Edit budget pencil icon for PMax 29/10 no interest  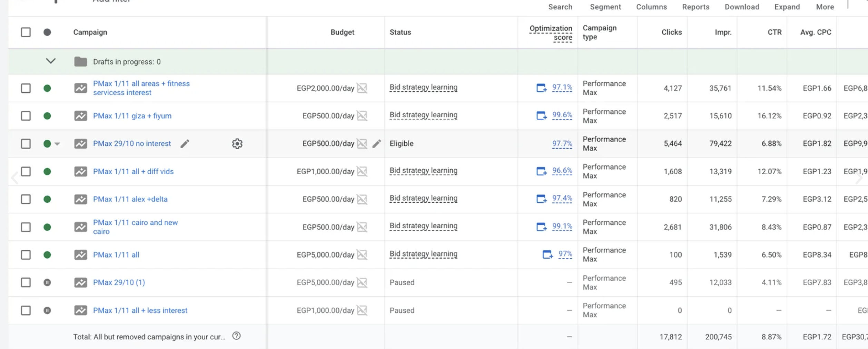376,143
